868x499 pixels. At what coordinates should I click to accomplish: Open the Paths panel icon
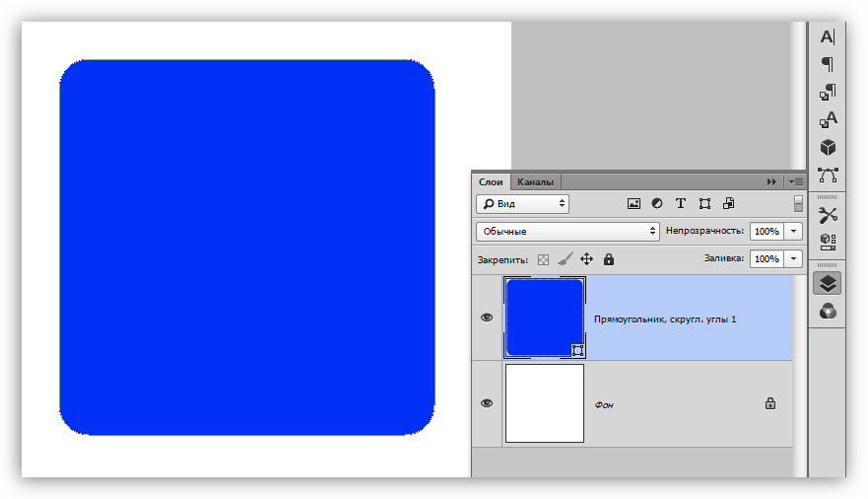828,175
